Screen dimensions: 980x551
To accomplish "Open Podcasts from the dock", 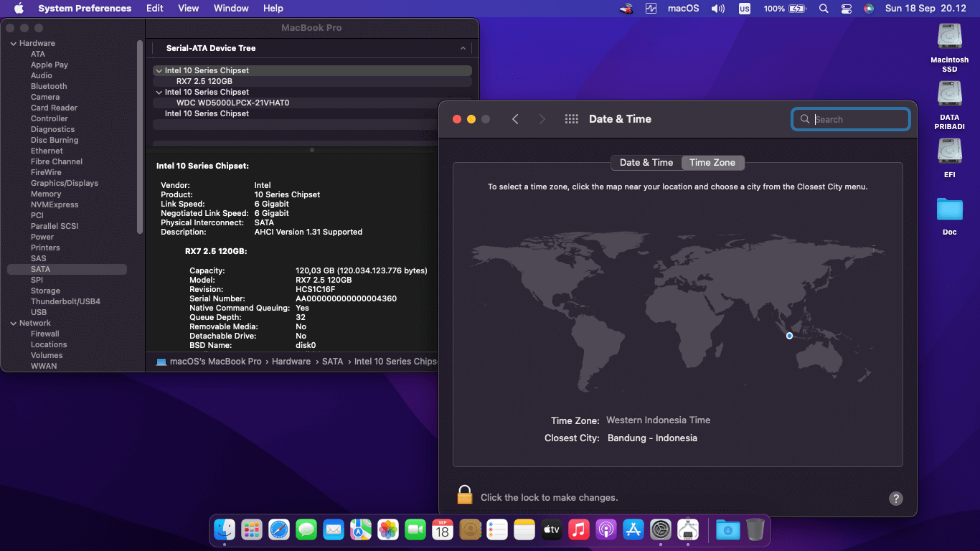I will tap(606, 530).
